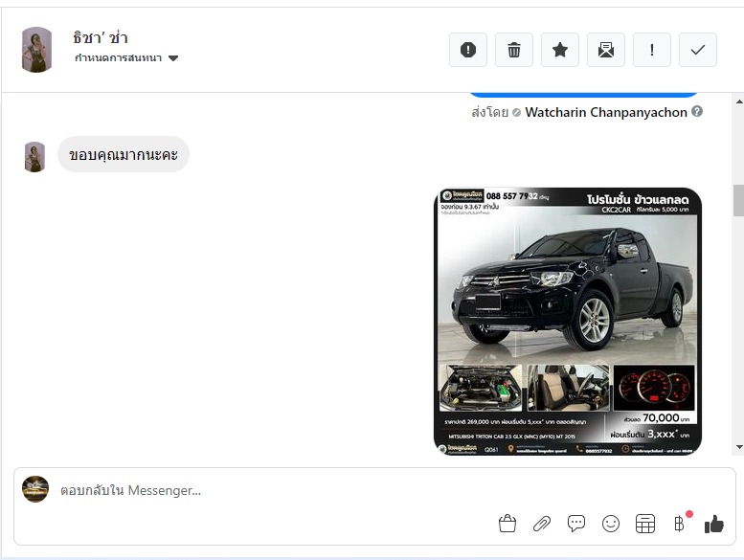The width and height of the screenshot is (744, 560).
Task: Send a thumbs-up like
Action: coord(714,524)
